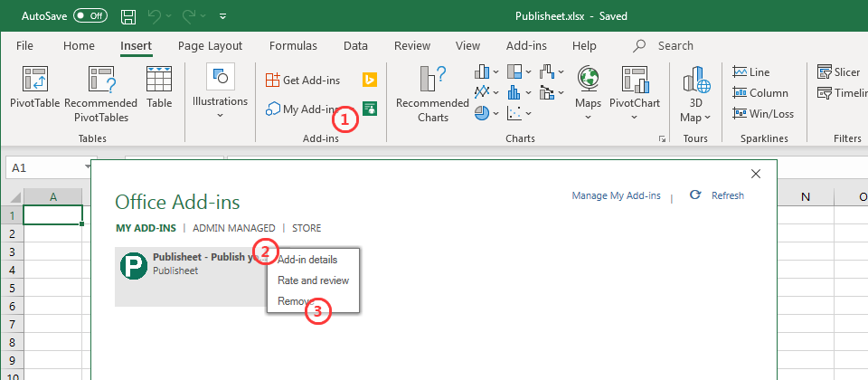868x380 pixels.
Task: Select column A header
Action: (x=53, y=197)
